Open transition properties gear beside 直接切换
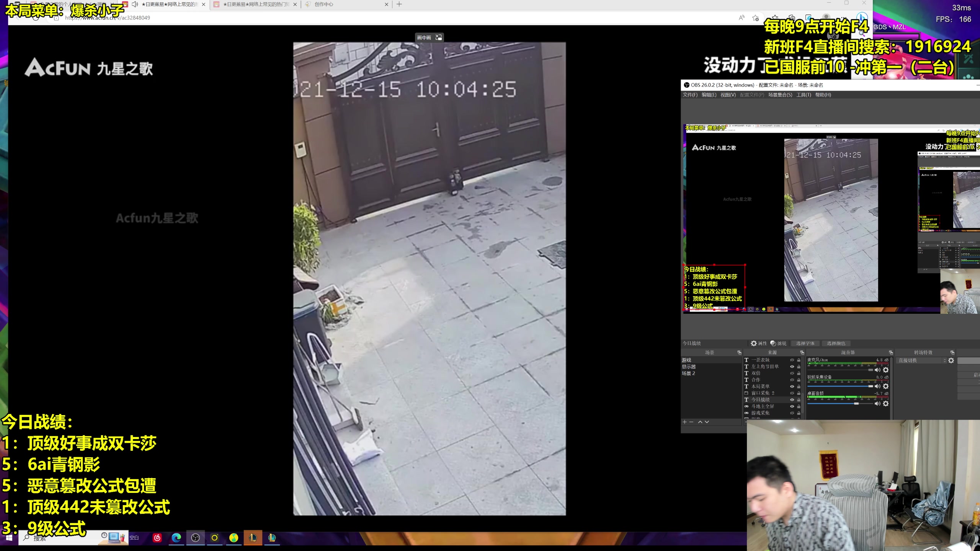Screen dimensions: 980x551 tap(951, 360)
